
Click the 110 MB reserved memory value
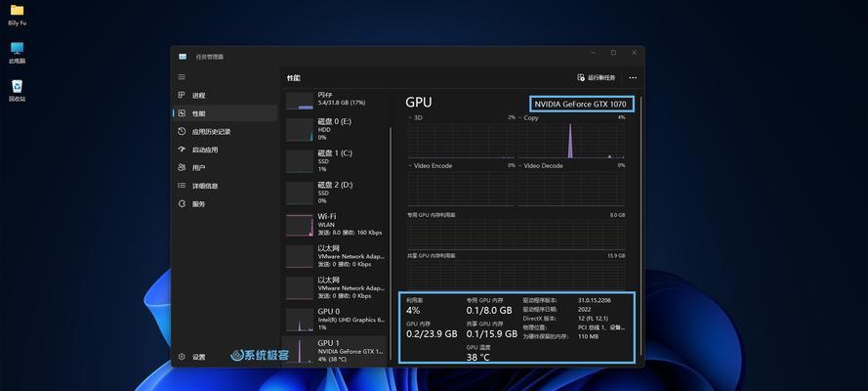(x=588, y=336)
